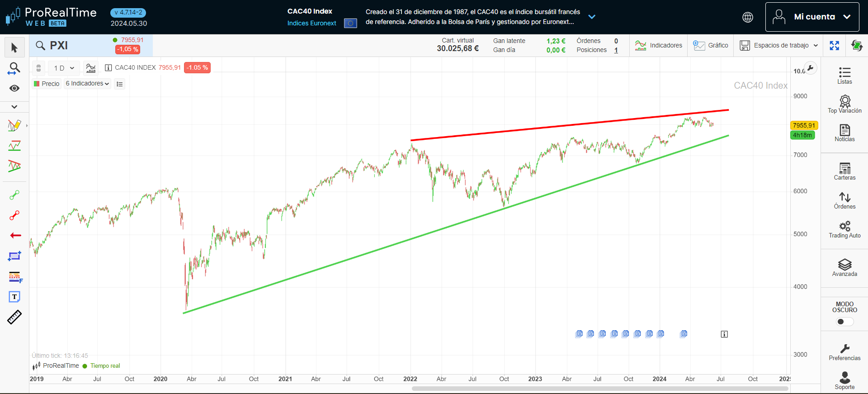Screen dimensions: 868x394
Task: Open the Carteras portfolios panel
Action: pyautogui.click(x=844, y=171)
